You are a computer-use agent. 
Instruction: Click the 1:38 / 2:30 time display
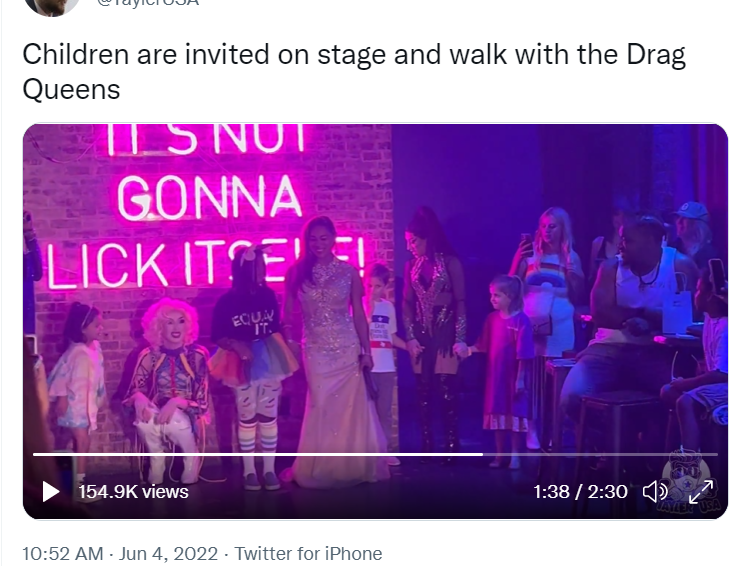point(580,492)
